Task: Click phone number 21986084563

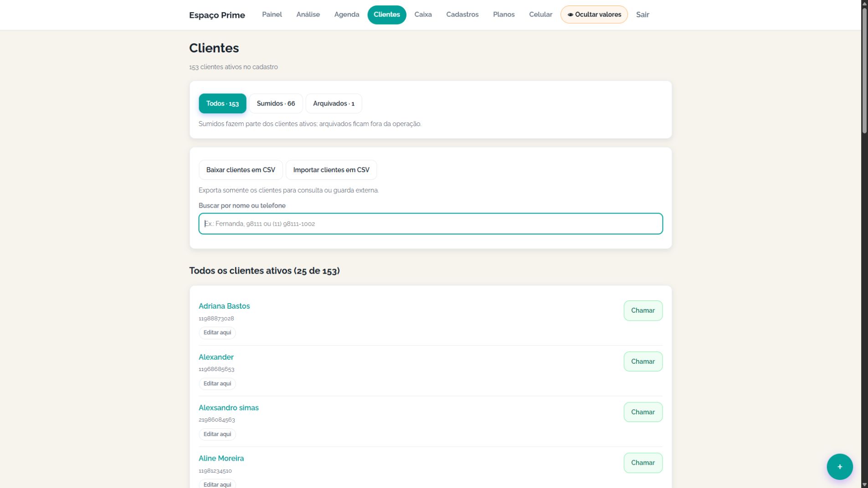Action: 217,419
